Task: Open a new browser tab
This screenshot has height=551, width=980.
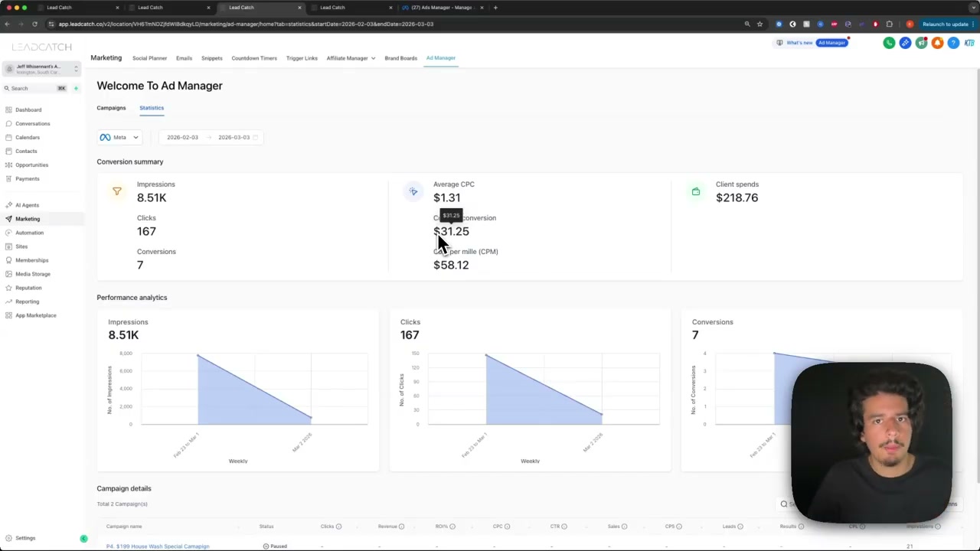Action: (495, 8)
